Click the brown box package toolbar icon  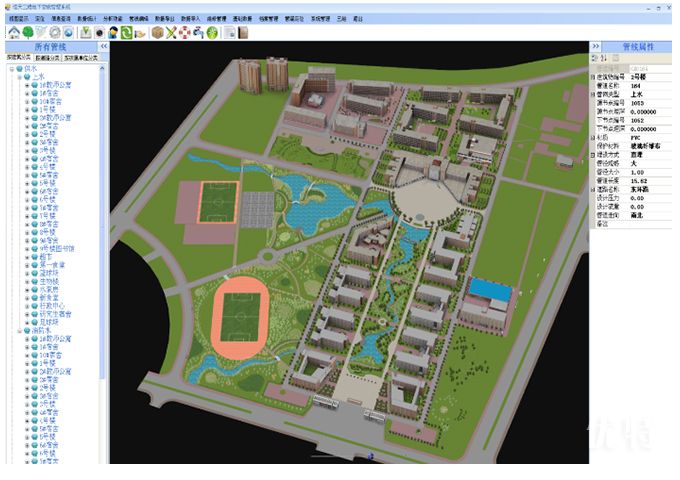(157, 32)
